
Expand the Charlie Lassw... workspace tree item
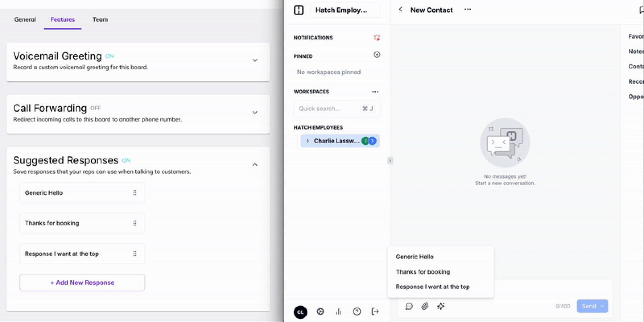(308, 141)
